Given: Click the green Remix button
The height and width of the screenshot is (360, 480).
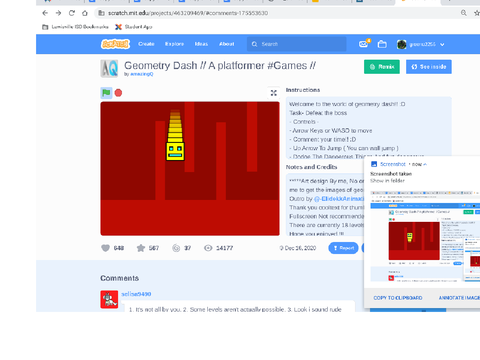Looking at the screenshot, I should click(382, 67).
